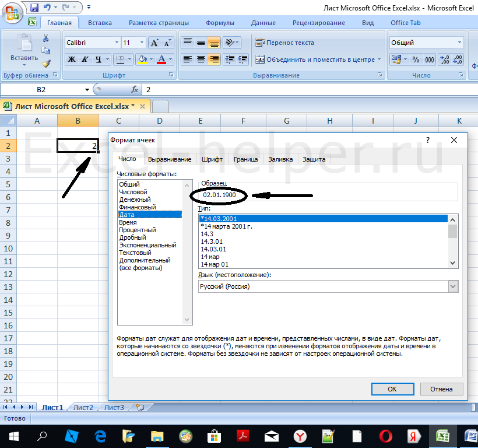
Task: Undo the last action
Action: pos(47,8)
